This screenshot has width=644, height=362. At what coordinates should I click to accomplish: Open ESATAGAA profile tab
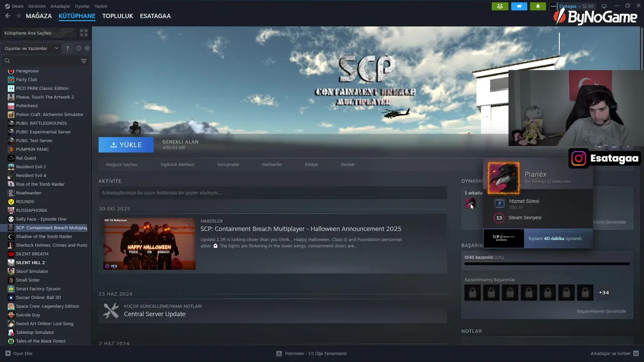click(155, 16)
